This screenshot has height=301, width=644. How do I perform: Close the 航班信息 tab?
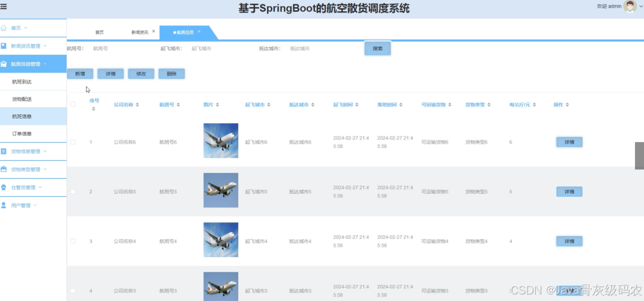199,31
